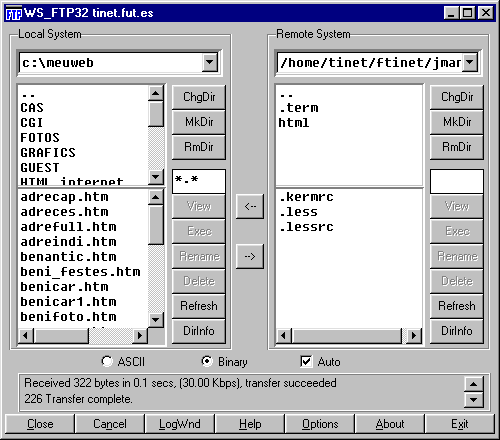Click the WS_FTP32 title bar icon
The height and width of the screenshot is (440, 500).
[x=14, y=13]
